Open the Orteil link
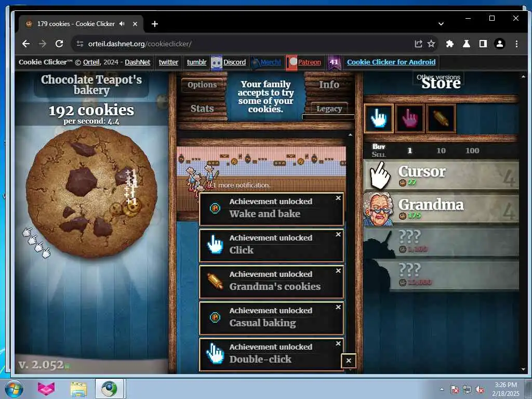This screenshot has width=532, height=399. coord(91,62)
